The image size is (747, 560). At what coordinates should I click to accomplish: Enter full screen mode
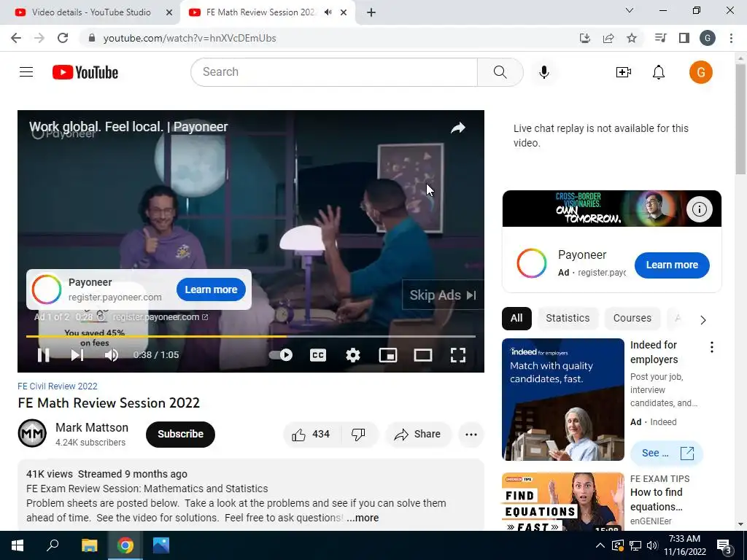point(458,355)
